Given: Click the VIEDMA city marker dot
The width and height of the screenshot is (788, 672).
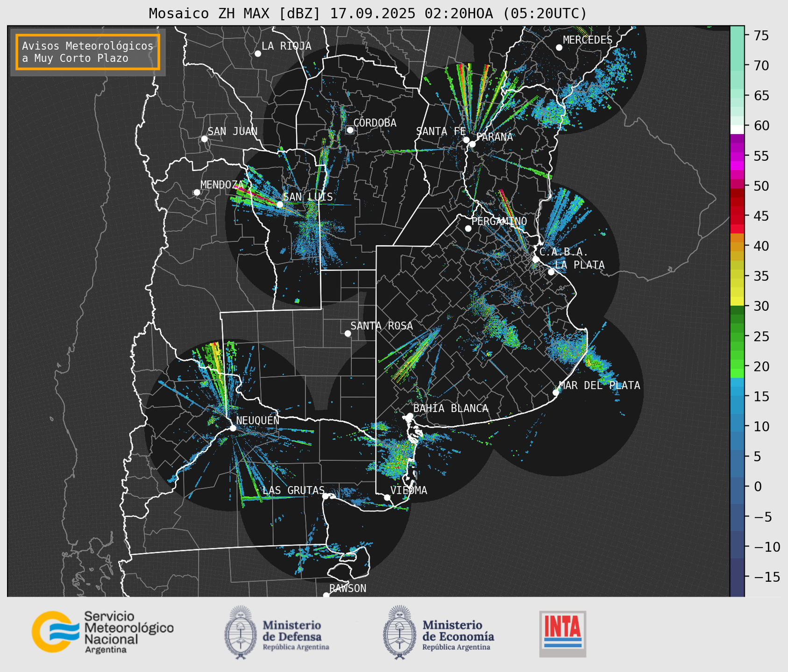Looking at the screenshot, I should point(387,498).
